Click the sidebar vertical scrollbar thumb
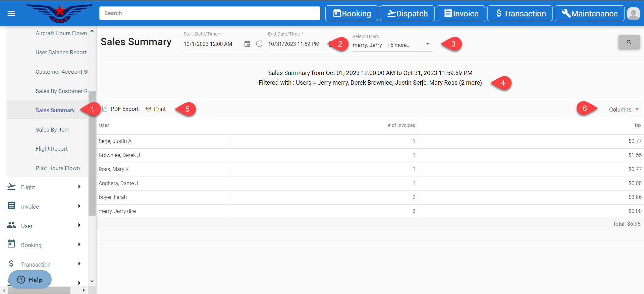Image resolution: width=644 pixels, height=294 pixels. (92, 154)
